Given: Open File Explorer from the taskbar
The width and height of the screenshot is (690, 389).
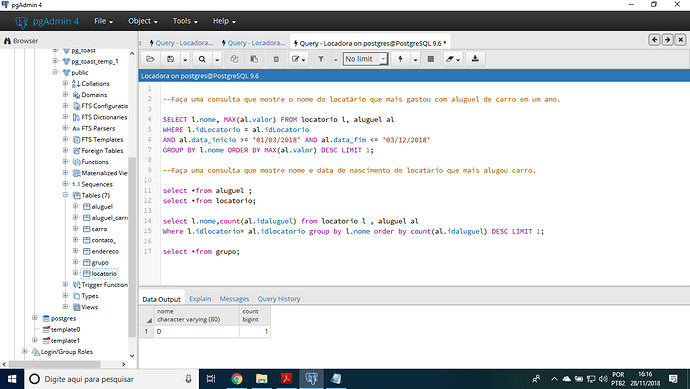Looking at the screenshot, I should coord(262,379).
